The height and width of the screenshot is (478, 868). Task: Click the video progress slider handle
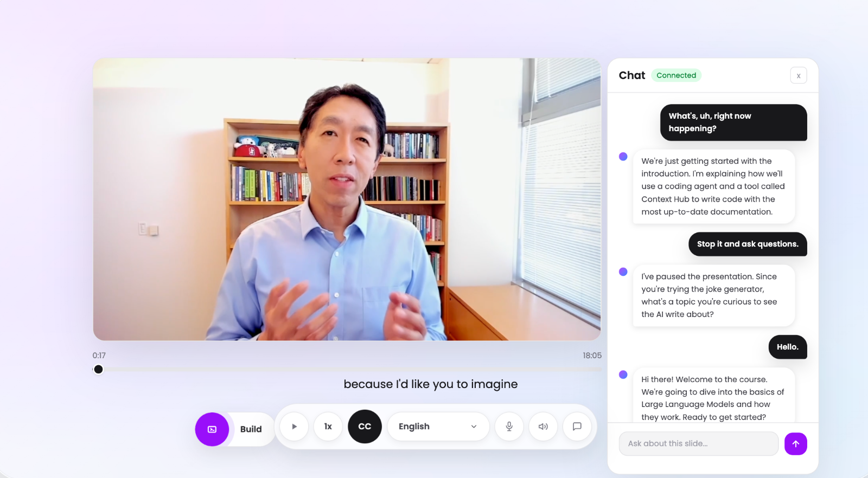[98, 369]
